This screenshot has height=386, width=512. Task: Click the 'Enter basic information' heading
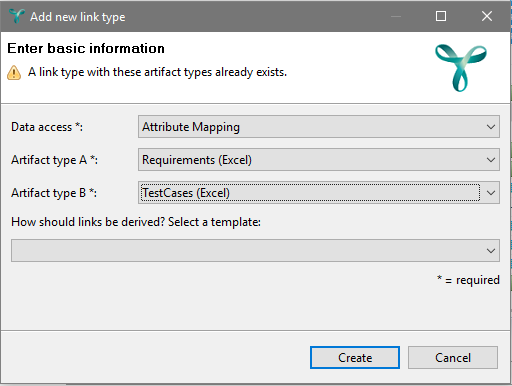tap(86, 49)
